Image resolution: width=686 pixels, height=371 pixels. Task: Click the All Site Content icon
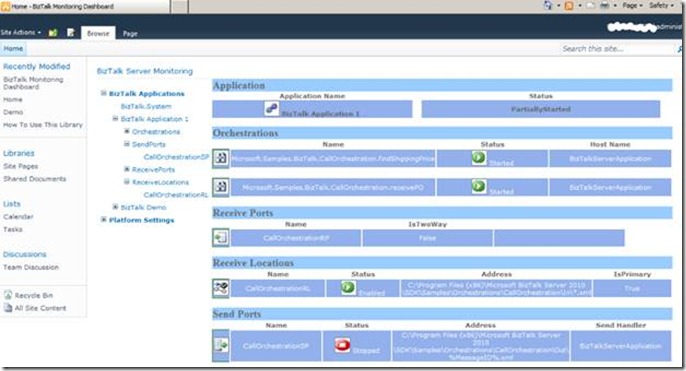click(x=8, y=308)
